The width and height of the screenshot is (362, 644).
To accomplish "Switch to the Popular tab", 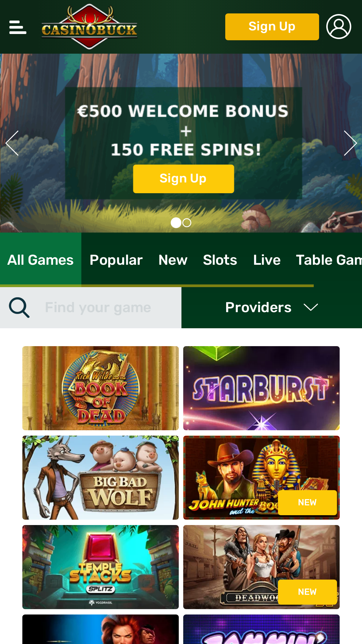I will (x=116, y=260).
